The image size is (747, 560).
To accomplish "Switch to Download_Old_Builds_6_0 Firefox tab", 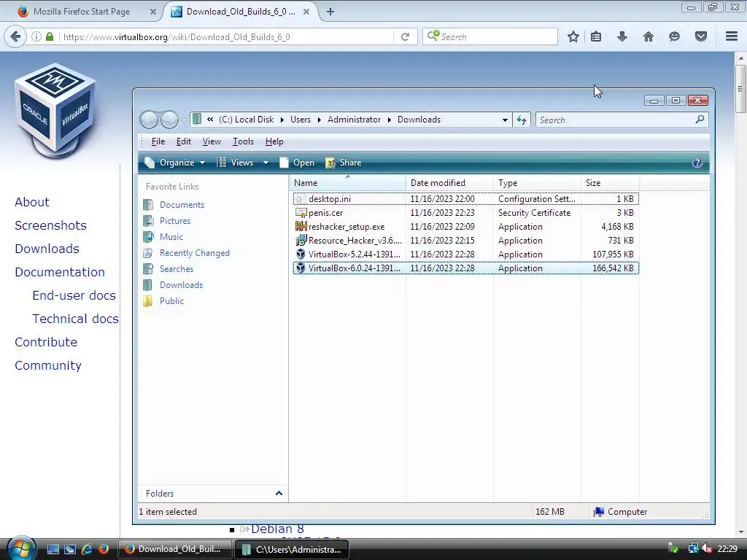I will pos(241,12).
